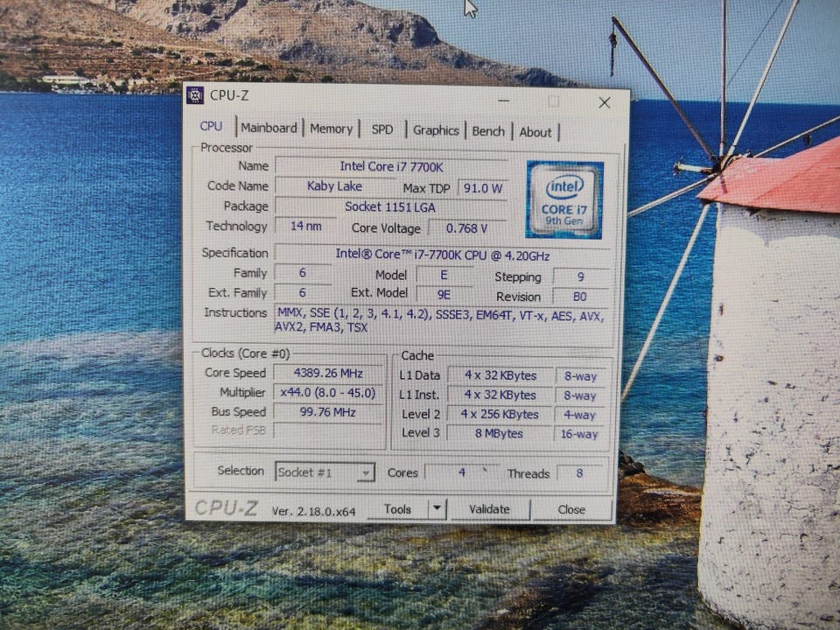Click the L1 Data 8-way associativity
840x630 pixels.
(581, 376)
